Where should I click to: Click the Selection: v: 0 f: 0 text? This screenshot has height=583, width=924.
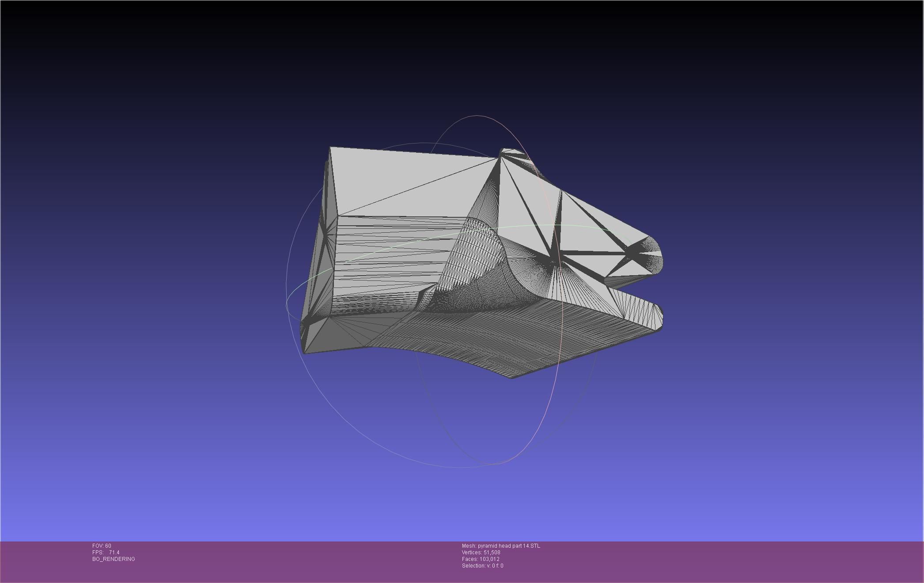482,566
